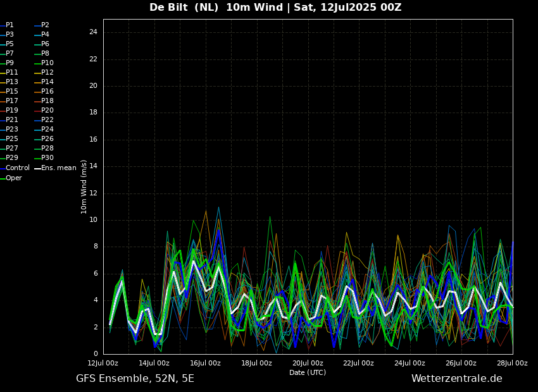Click the P10 legend entry

(47, 63)
